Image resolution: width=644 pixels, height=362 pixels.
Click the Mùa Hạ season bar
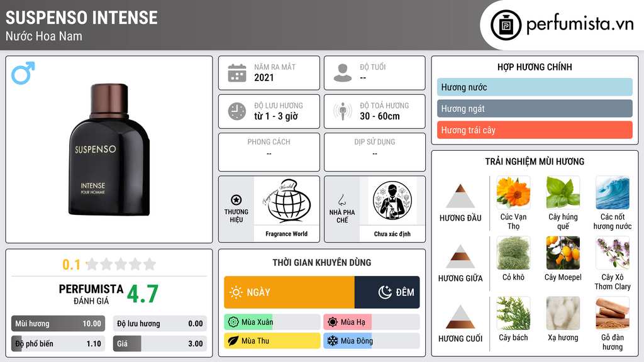[371, 322]
